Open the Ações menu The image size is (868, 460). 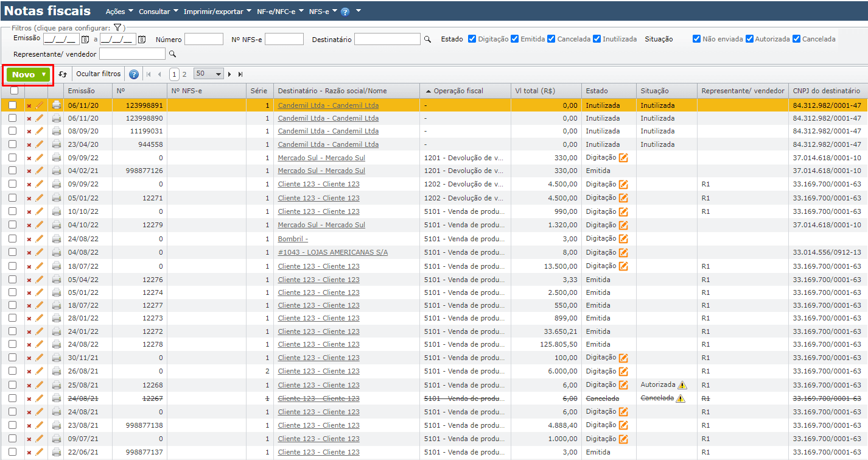(x=119, y=12)
